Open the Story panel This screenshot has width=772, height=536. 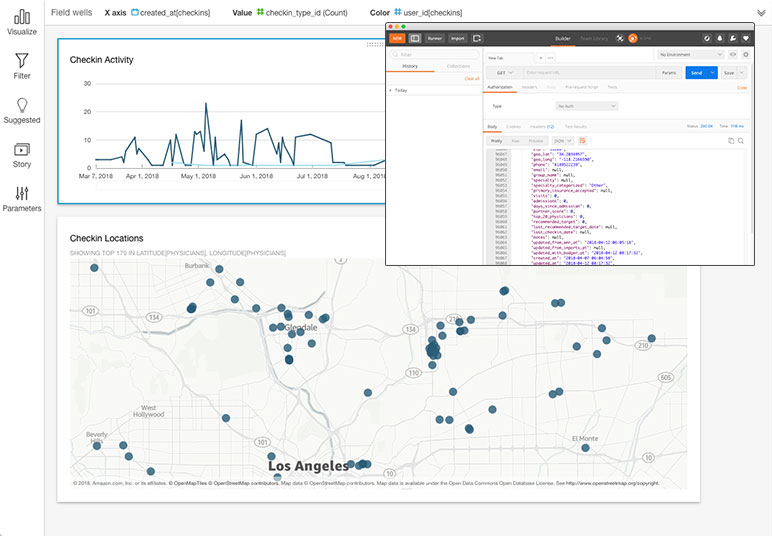click(21, 154)
